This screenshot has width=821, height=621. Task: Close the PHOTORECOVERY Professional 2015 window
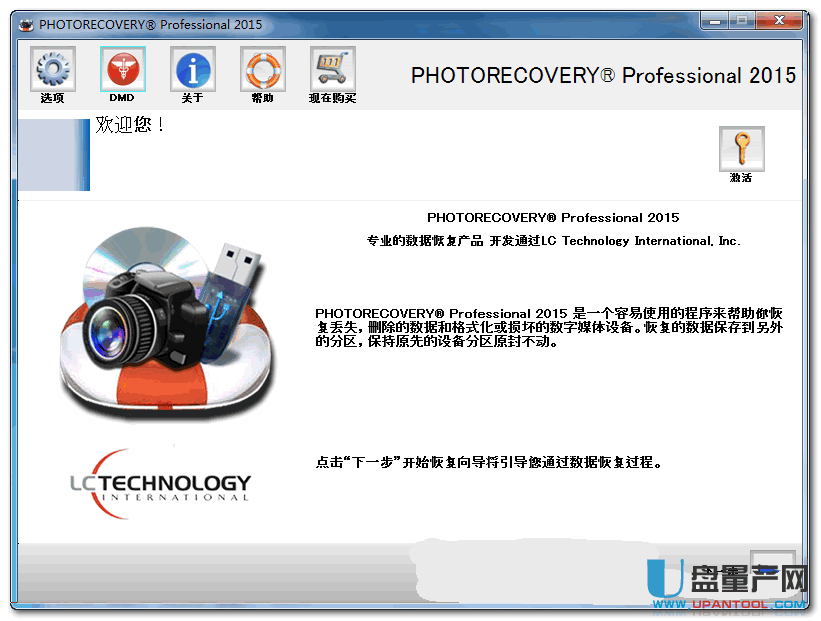coord(781,20)
